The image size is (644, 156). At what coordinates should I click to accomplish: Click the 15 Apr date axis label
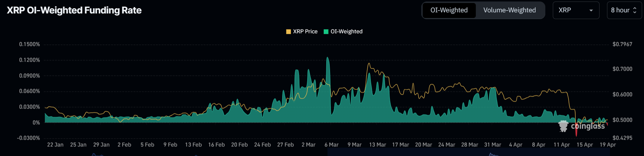(x=585, y=144)
